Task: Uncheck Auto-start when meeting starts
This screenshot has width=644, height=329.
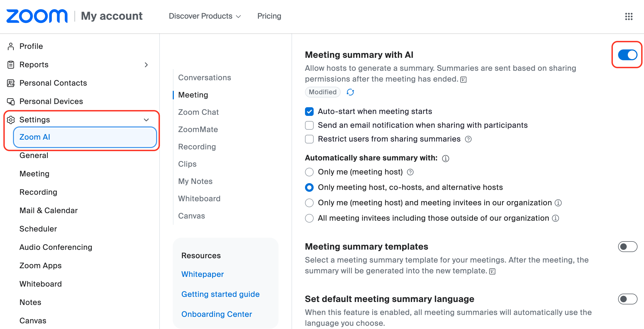Action: point(309,112)
